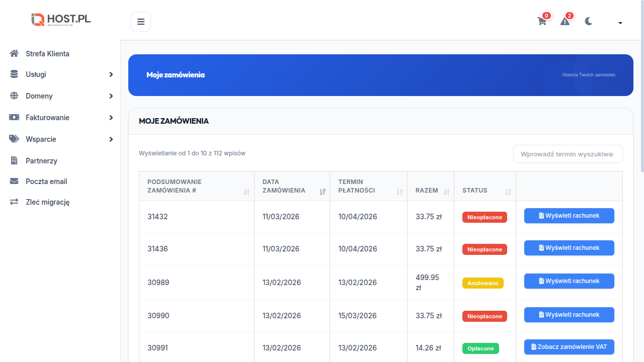Click the Partnerzy document icon

pyautogui.click(x=14, y=160)
